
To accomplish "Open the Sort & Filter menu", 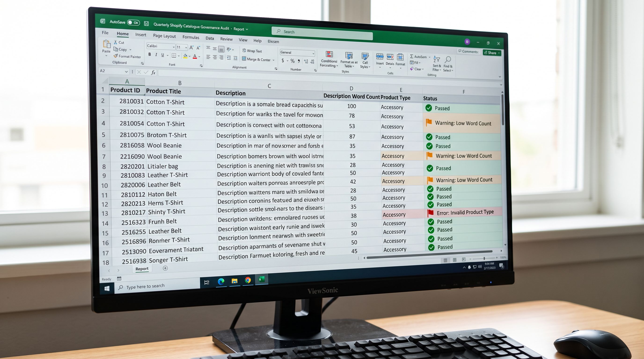I will click(x=437, y=64).
